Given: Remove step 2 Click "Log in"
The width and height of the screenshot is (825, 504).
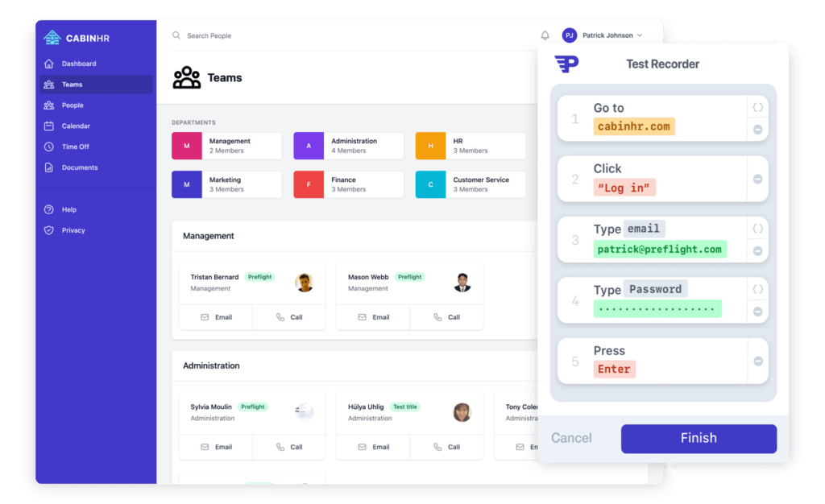Looking at the screenshot, I should pyautogui.click(x=757, y=179).
